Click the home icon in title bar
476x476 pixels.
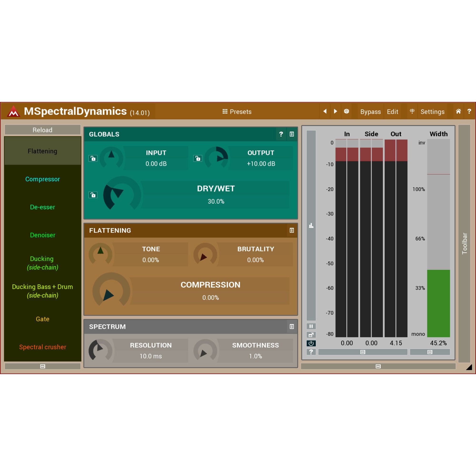pos(458,111)
